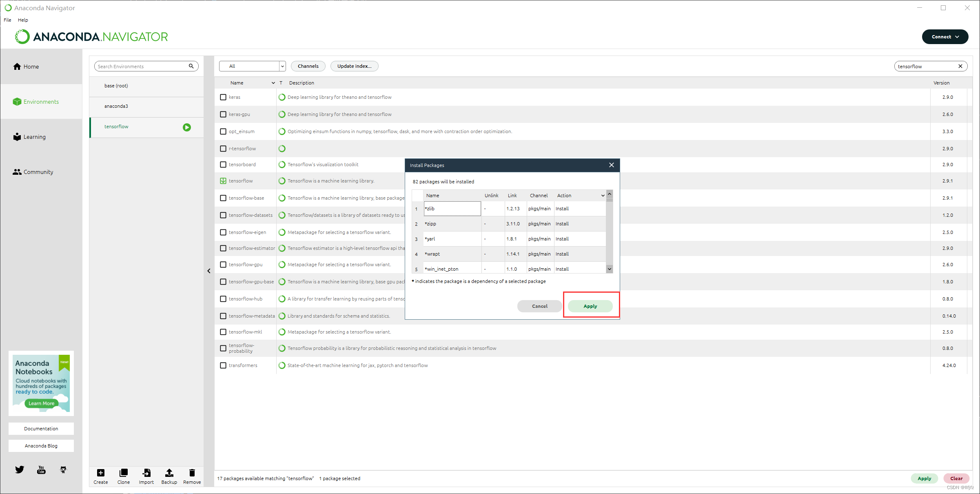Click the Help menu item

click(23, 20)
